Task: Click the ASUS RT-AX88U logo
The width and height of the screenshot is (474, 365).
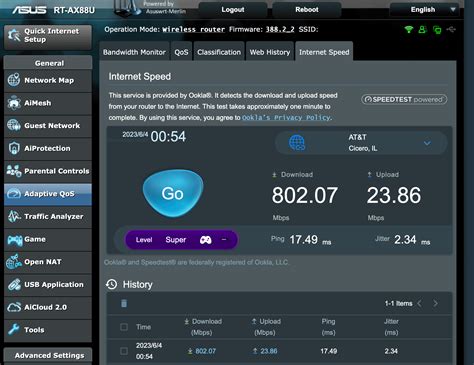Action: [54, 10]
